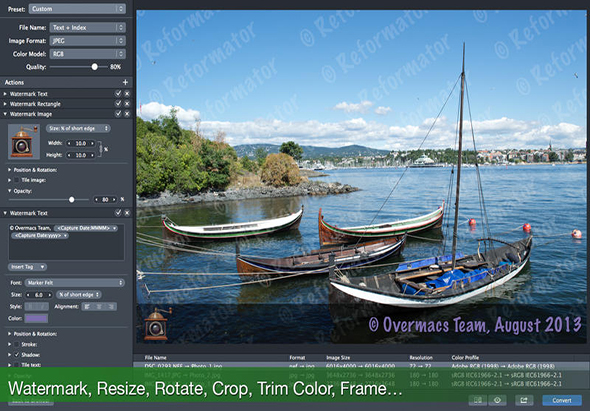This screenshot has height=411, width=590.
Task: Expand the first collapsed Watermark Text action
Action: [x=5, y=94]
